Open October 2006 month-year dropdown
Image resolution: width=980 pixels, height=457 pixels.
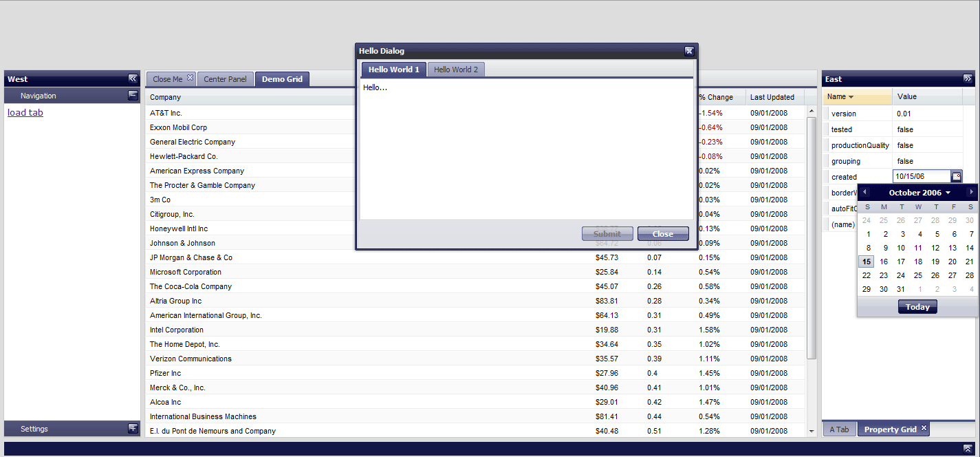(919, 193)
